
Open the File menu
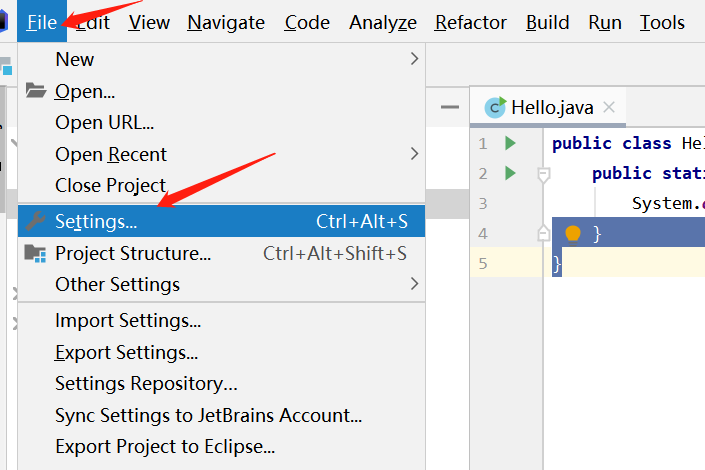point(42,22)
